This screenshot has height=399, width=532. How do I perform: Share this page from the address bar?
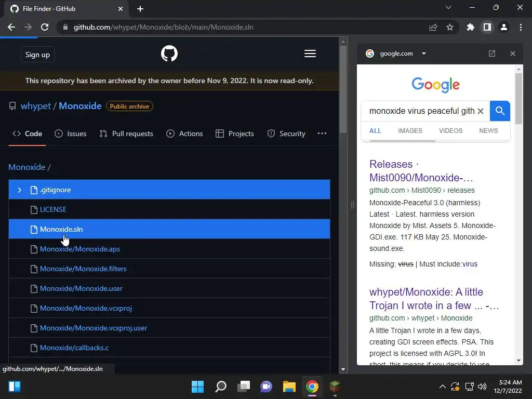(x=433, y=27)
